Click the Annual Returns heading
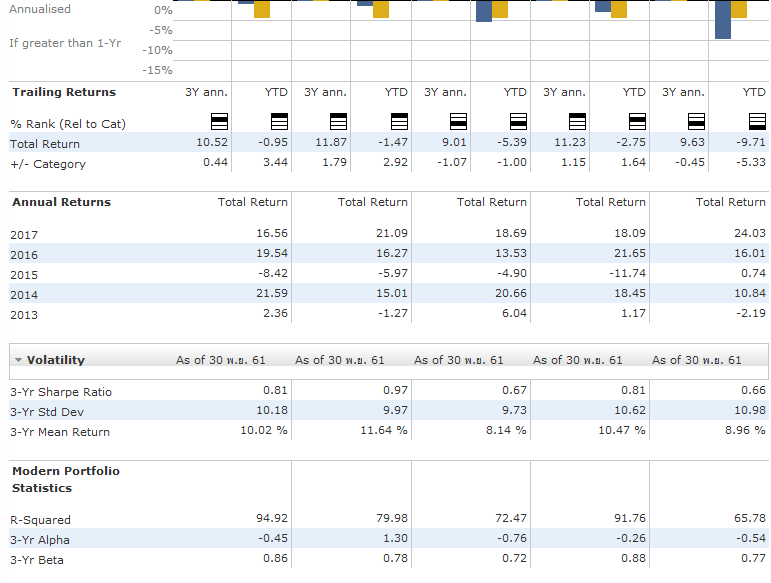The width and height of the screenshot is (771, 583). [x=61, y=202]
